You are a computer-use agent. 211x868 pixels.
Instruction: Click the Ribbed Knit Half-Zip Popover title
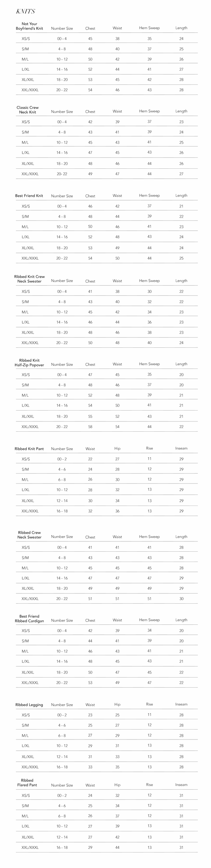[29, 363]
